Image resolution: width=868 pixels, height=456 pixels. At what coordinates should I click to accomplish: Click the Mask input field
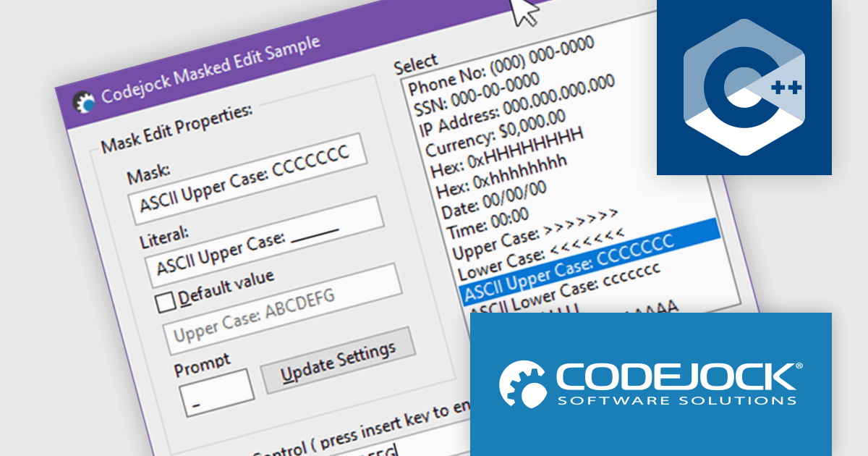pyautogui.click(x=246, y=179)
